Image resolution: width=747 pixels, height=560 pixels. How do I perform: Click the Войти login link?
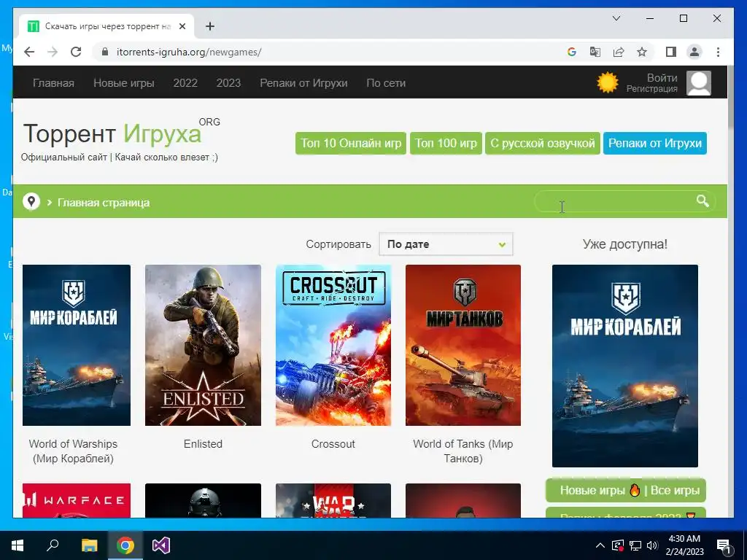[x=662, y=77]
